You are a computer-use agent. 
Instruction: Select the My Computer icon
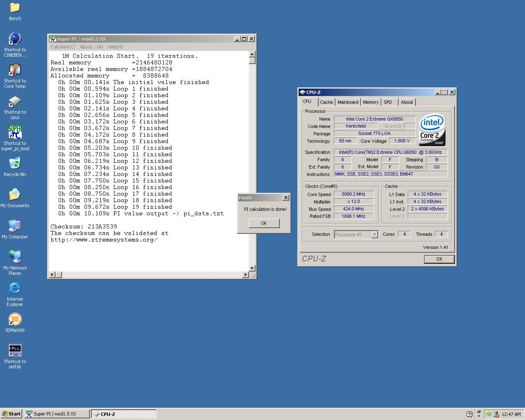tap(15, 226)
